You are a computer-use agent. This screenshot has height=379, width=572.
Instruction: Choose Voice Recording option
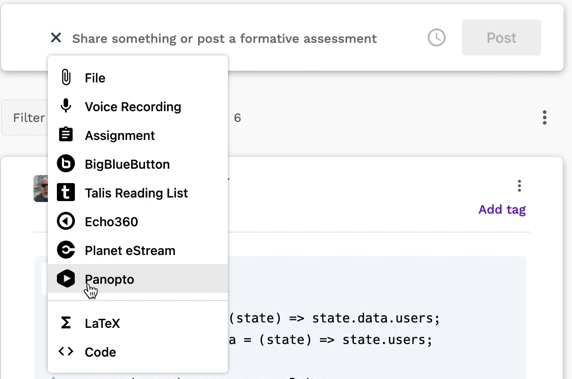pyautogui.click(x=138, y=107)
